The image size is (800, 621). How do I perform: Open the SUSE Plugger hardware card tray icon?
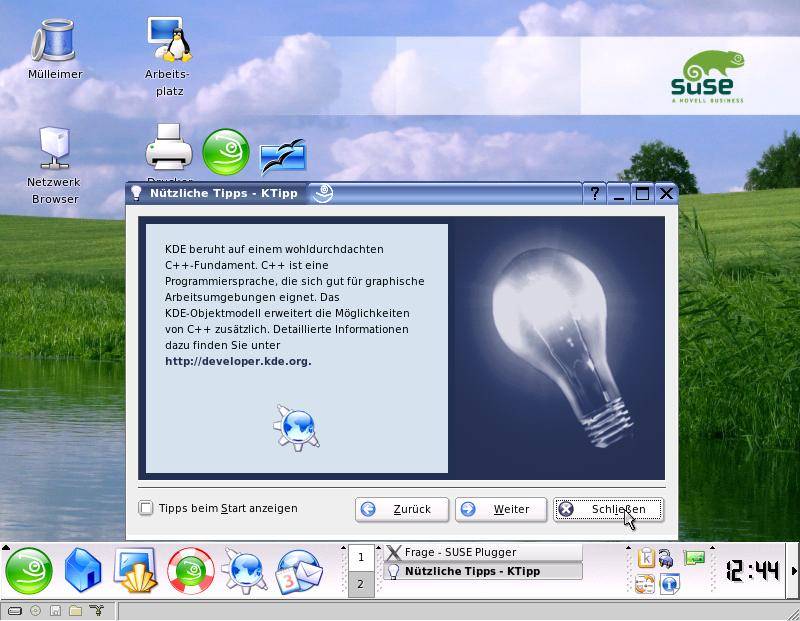point(694,558)
